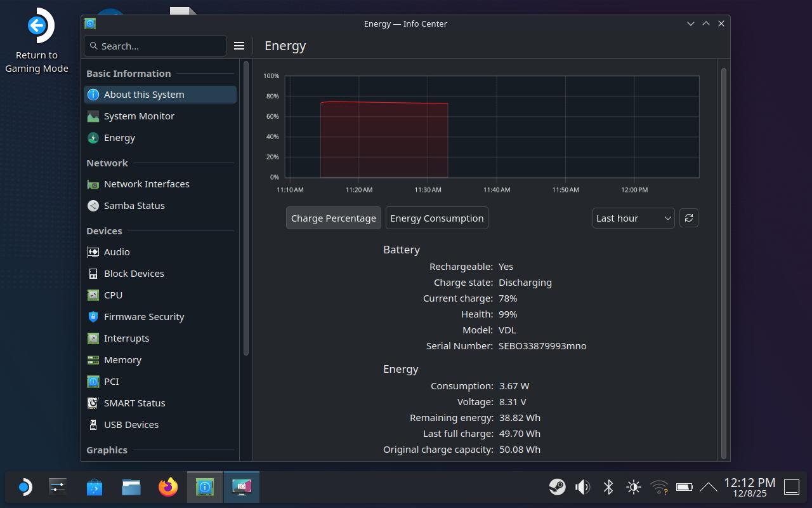The height and width of the screenshot is (508, 812).
Task: Click the battery indicator in system tray
Action: pyautogui.click(x=684, y=487)
